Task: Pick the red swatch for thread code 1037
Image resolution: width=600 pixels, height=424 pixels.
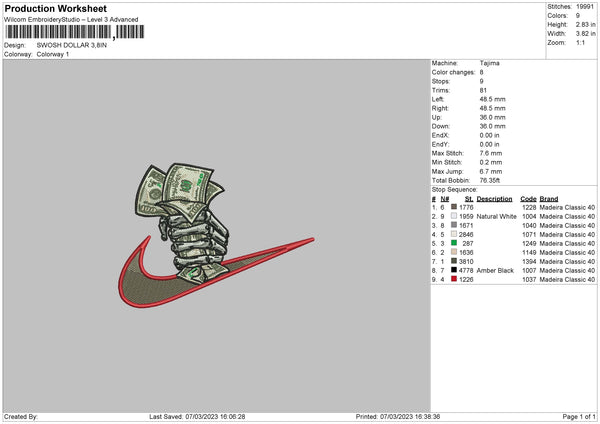Action: point(454,279)
